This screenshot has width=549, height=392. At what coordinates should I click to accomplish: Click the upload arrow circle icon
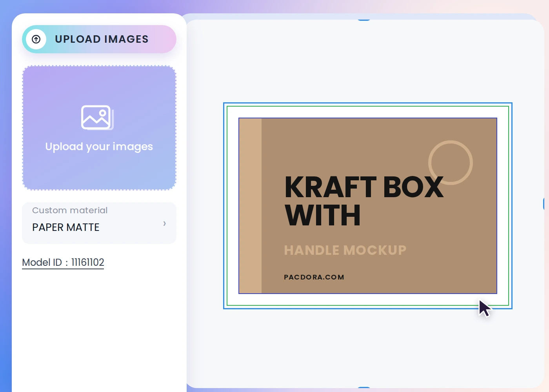point(36,39)
